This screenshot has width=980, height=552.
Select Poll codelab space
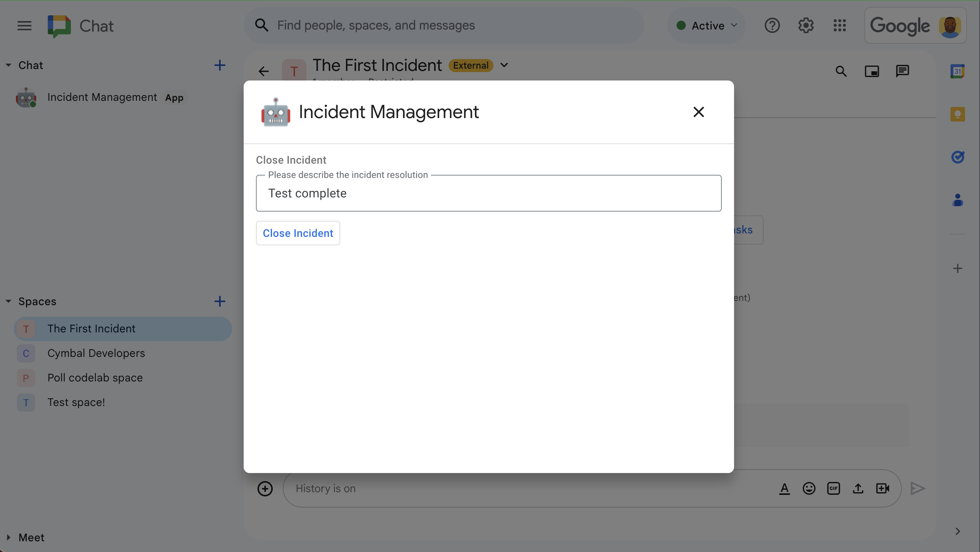click(x=95, y=377)
